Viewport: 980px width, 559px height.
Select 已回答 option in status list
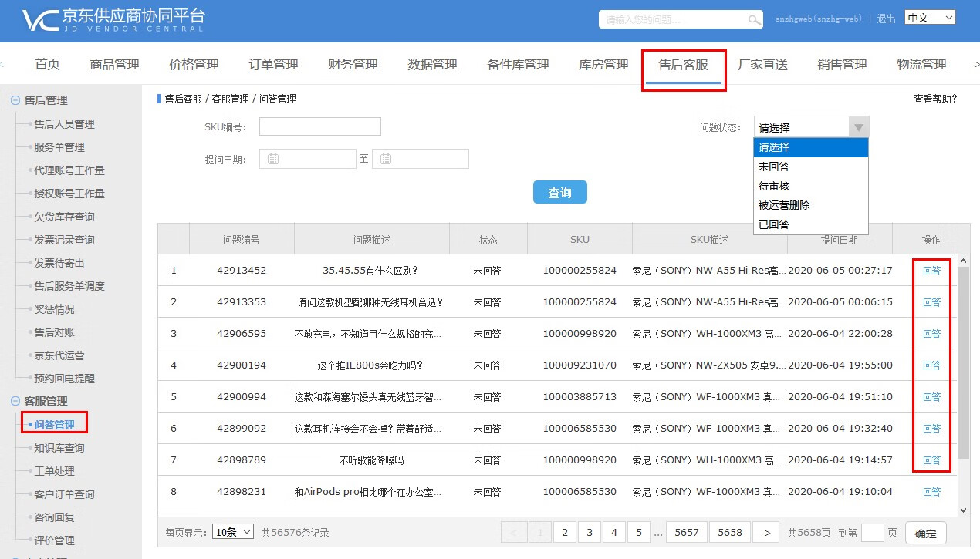coord(774,224)
